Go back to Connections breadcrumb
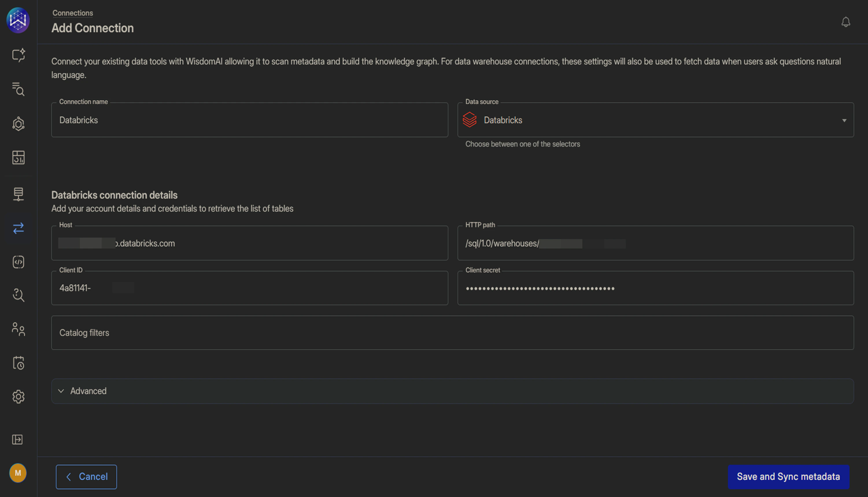Image resolution: width=868 pixels, height=497 pixels. pyautogui.click(x=73, y=13)
